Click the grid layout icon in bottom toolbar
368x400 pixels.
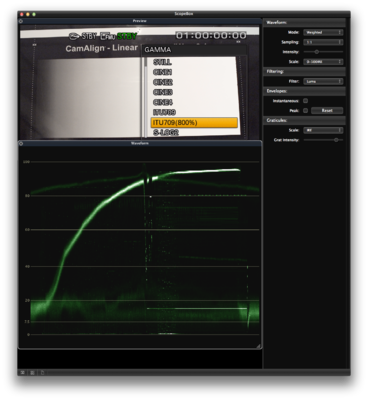32,373
